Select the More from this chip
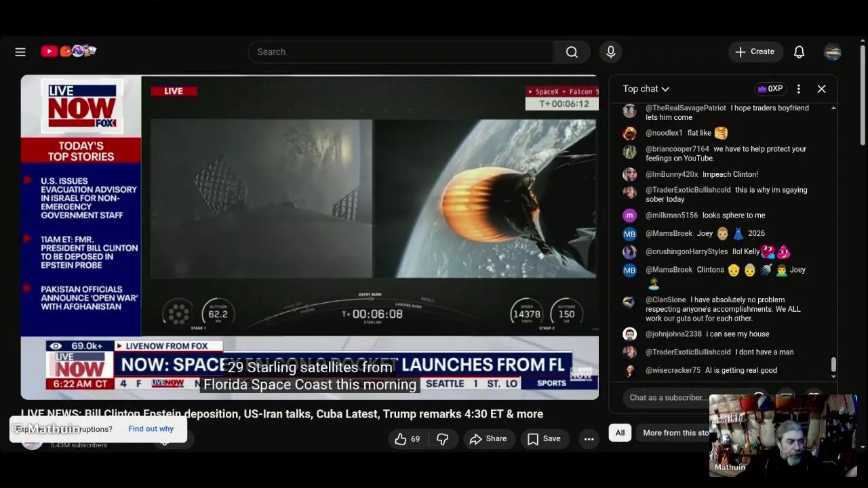Viewport: 868px width, 488px height. pyautogui.click(x=676, y=433)
